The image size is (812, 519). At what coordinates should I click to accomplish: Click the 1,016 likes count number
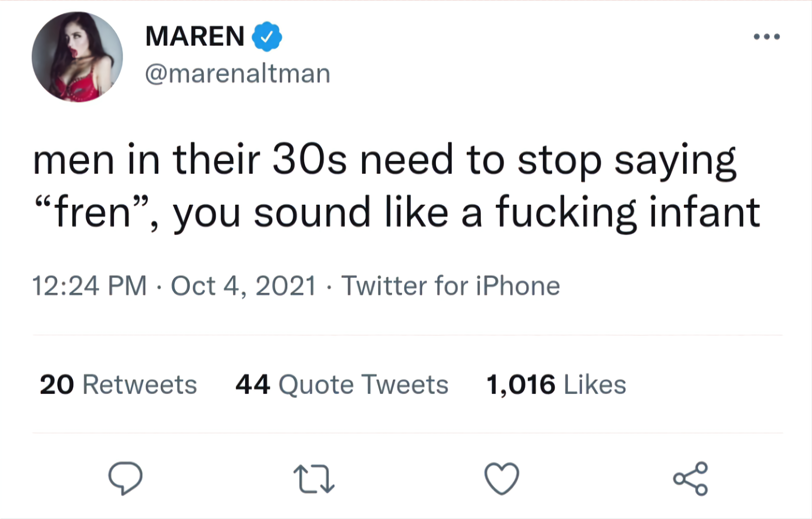(x=521, y=385)
